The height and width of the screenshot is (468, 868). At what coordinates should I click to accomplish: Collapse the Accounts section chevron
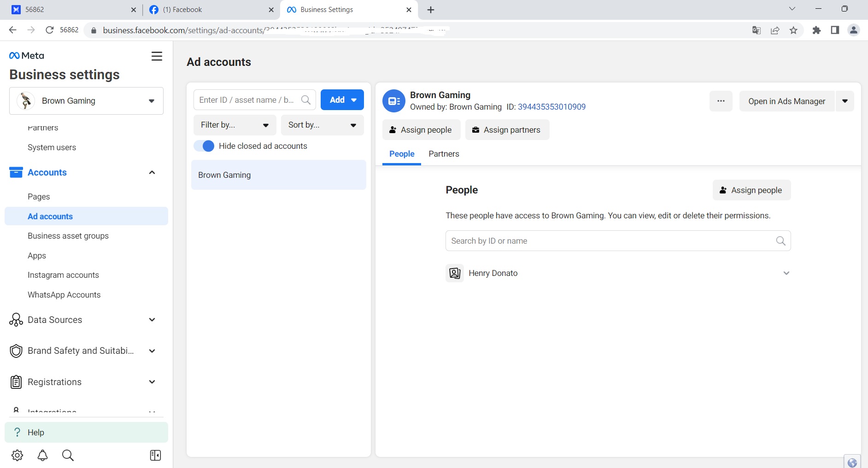[152, 172]
